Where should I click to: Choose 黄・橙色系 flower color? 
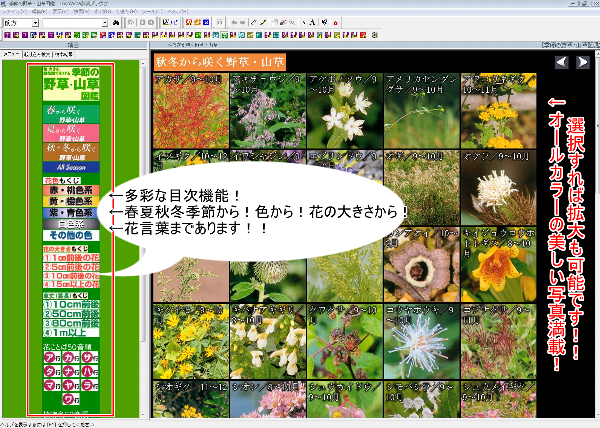71,201
